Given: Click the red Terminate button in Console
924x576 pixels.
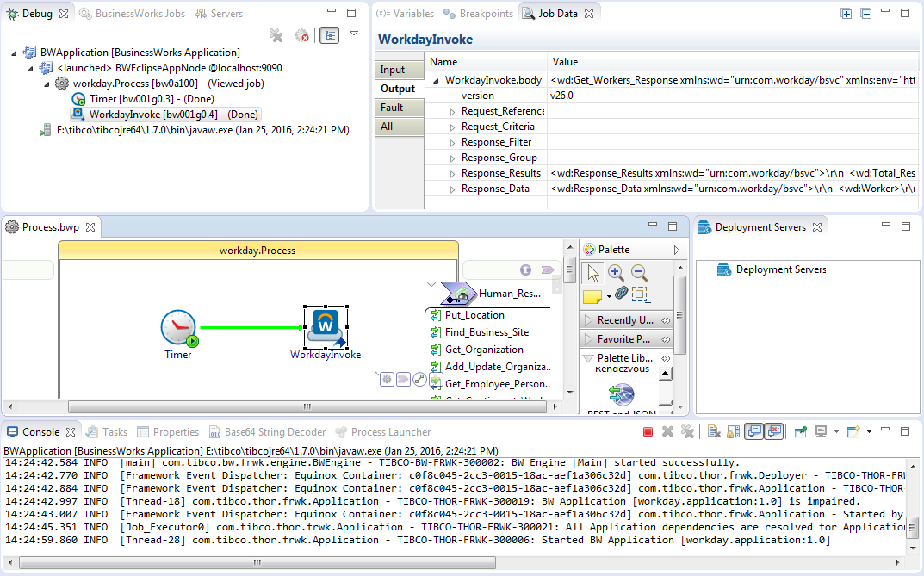Looking at the screenshot, I should 648,431.
